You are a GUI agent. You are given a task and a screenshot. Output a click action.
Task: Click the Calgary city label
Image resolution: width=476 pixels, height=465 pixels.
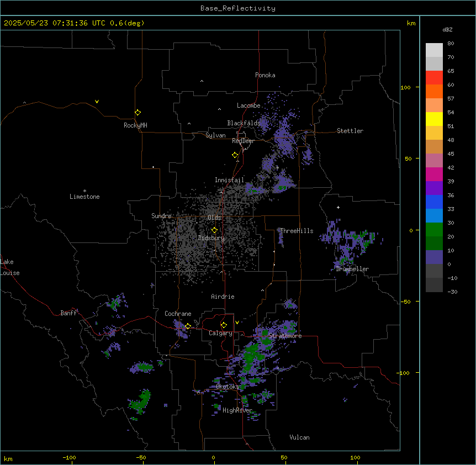[x=220, y=333]
